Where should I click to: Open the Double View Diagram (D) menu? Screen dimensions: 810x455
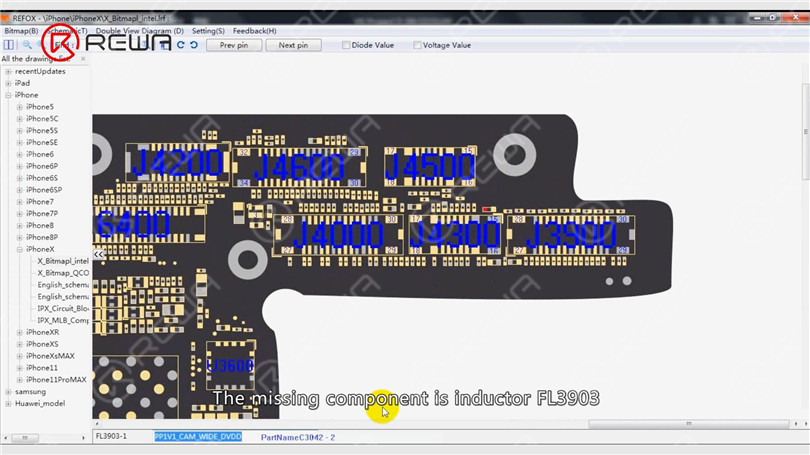tap(139, 31)
